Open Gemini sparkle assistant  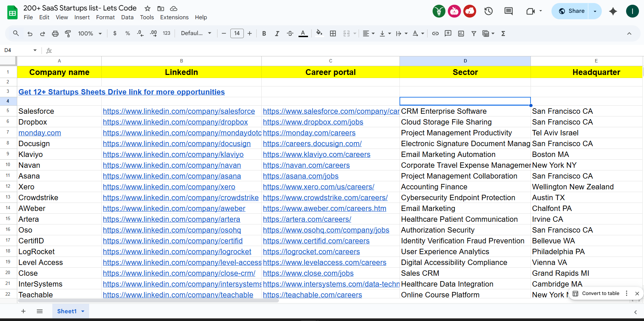(613, 11)
